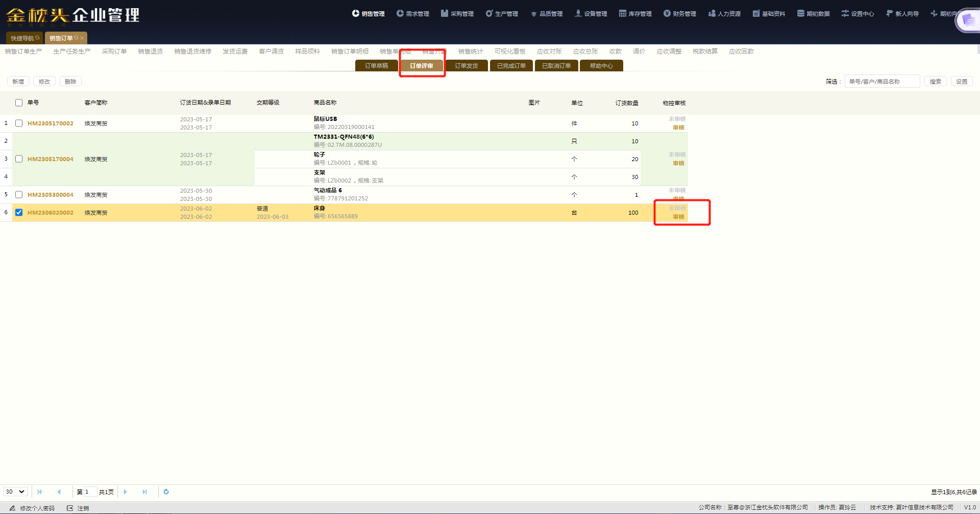Image resolution: width=980 pixels, height=514 pixels.
Task: Check the box for order HM2305170004
Action: [x=19, y=159]
